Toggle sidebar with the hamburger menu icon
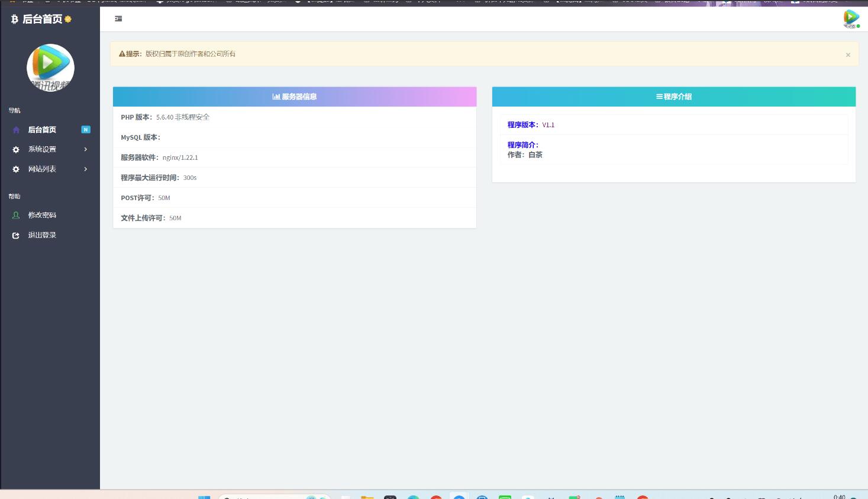Screen dimensions: 868x499 click(x=118, y=19)
